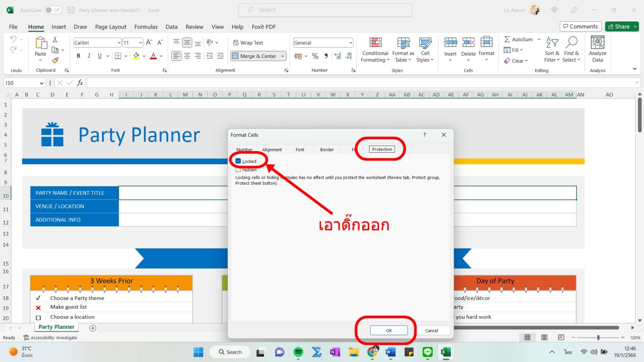This screenshot has width=644, height=362.
Task: Click the Format as Table icon
Action: coord(403,49)
